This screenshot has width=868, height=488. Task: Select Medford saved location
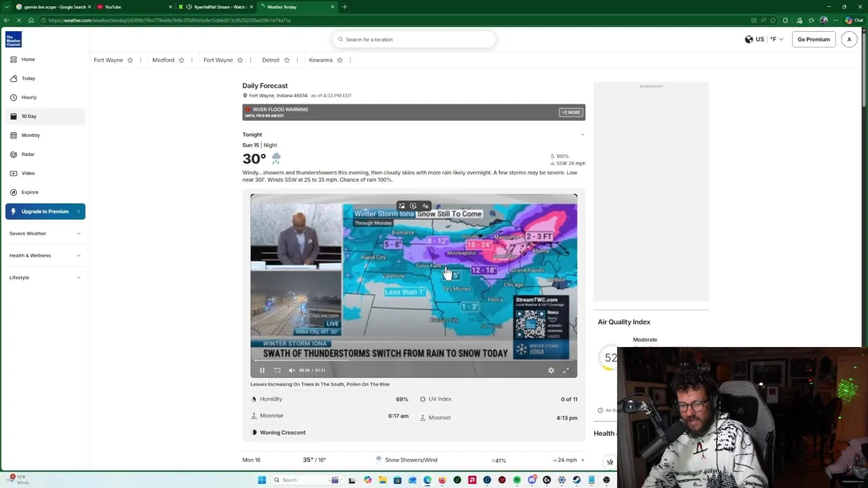coord(163,60)
